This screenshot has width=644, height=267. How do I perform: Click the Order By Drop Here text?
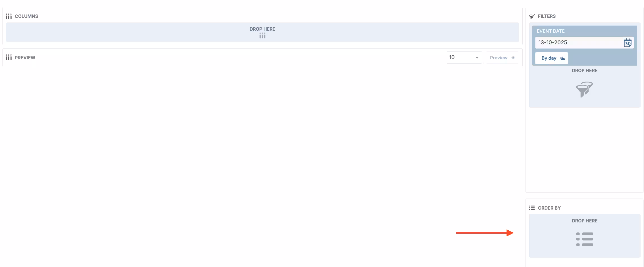tap(584, 221)
